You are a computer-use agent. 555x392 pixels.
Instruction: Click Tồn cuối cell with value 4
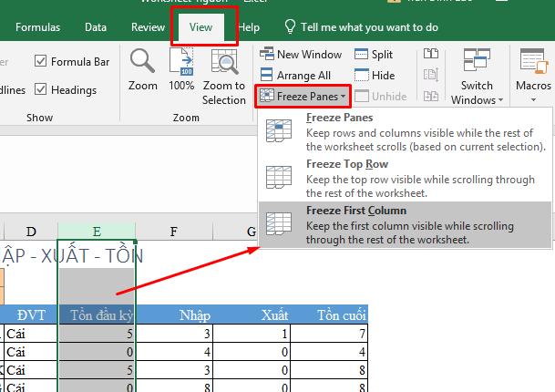pos(329,352)
